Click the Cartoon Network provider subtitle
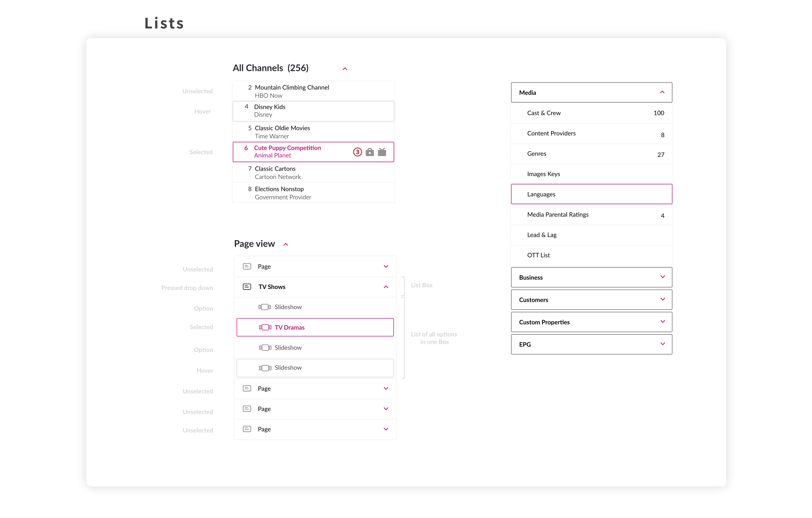Screen dimensions: 812x518 point(277,177)
